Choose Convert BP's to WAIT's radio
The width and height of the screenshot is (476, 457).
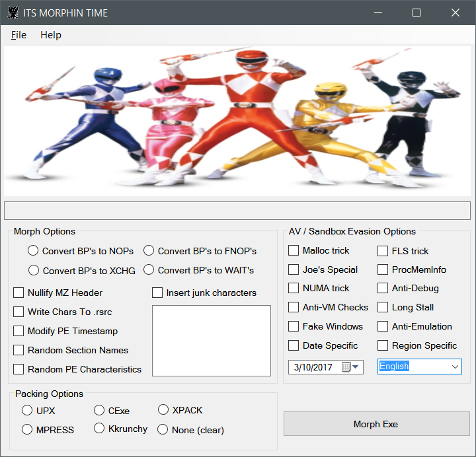tap(149, 269)
